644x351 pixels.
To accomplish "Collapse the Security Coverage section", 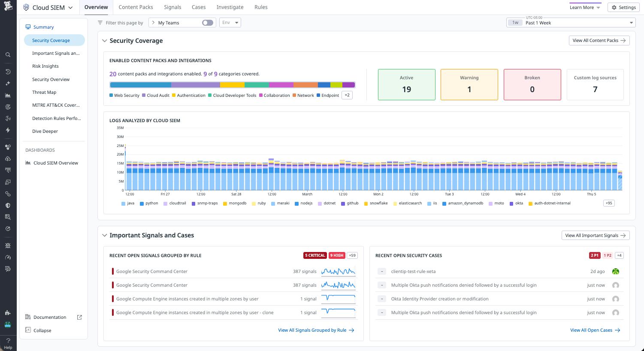I will (x=104, y=41).
